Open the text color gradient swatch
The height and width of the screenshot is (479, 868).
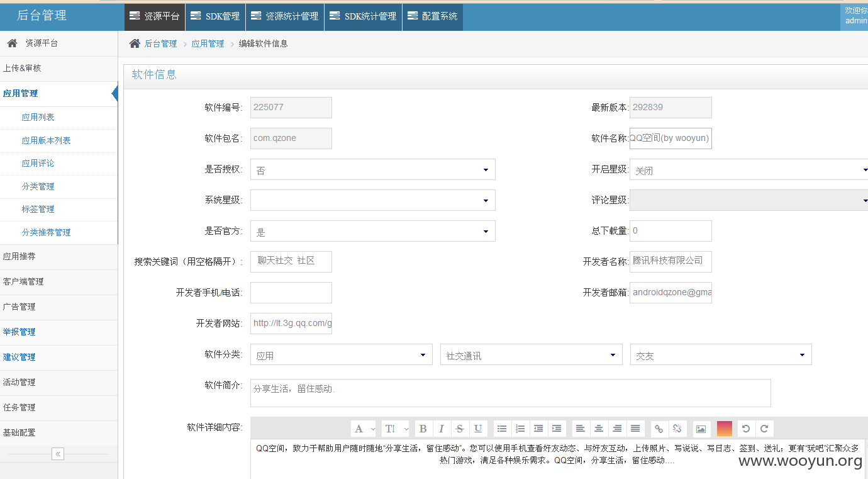click(x=725, y=429)
